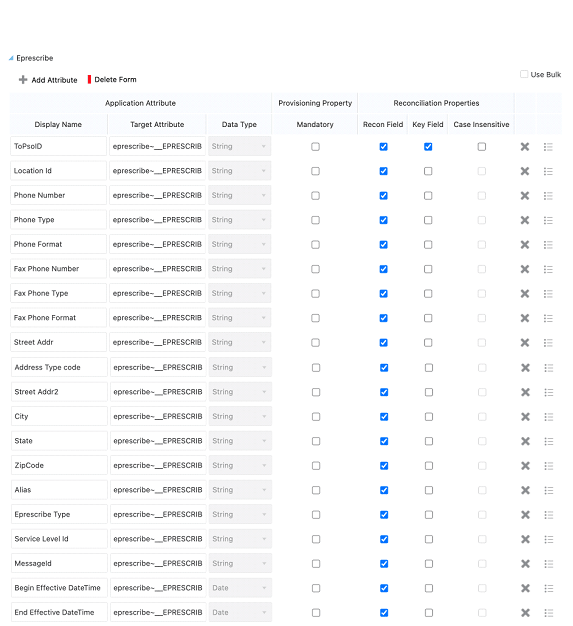Open advanced settings for City row
Image resolution: width=573 pixels, height=626 pixels.
click(549, 417)
